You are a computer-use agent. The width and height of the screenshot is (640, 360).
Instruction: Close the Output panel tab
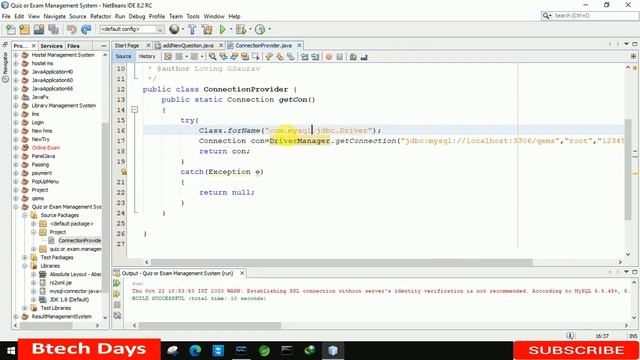tap(242, 273)
